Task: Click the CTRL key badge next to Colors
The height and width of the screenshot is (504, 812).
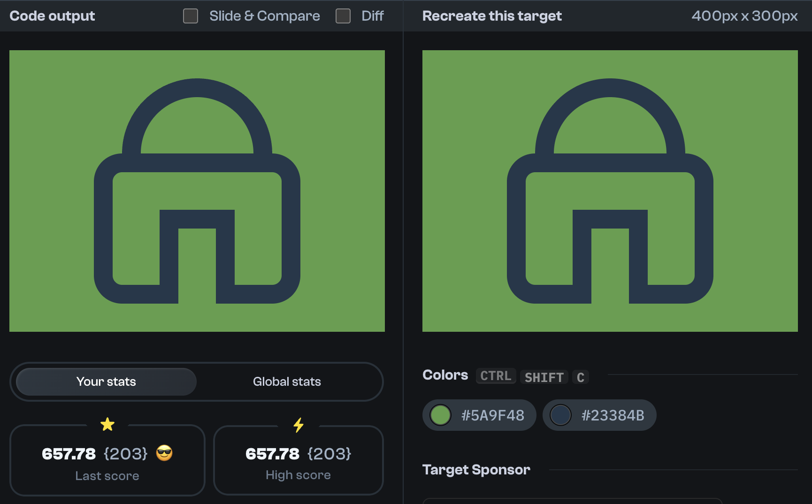Action: [496, 376]
